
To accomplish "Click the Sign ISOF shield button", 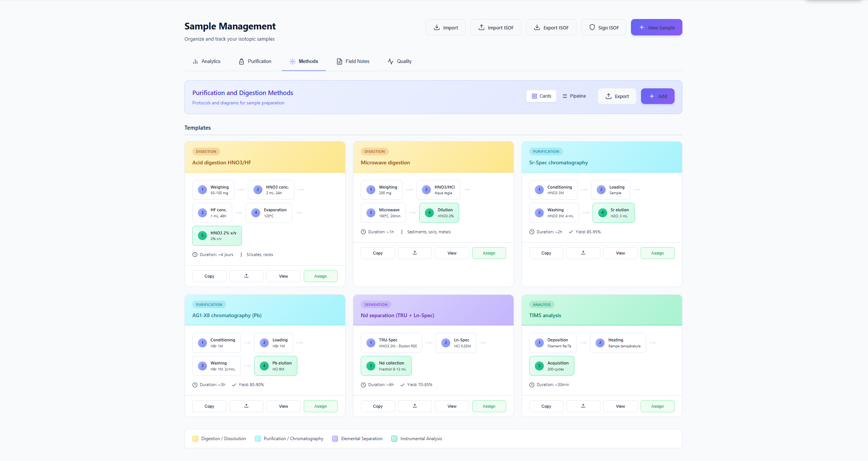I will pos(604,28).
